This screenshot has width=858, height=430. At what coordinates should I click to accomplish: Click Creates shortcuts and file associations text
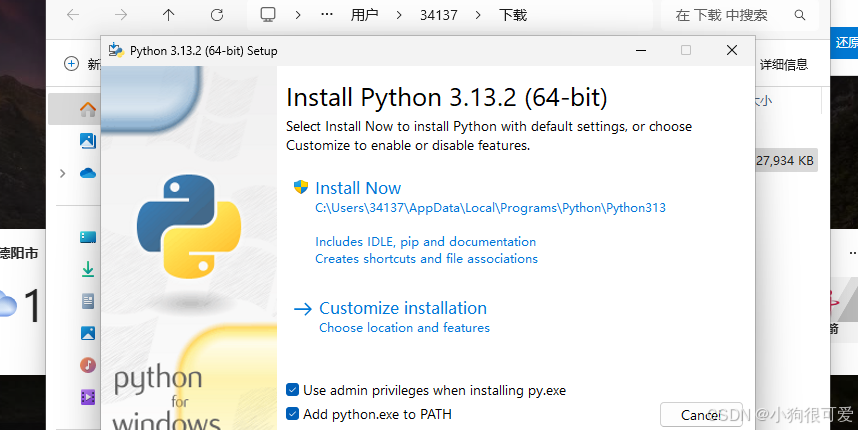click(x=426, y=259)
